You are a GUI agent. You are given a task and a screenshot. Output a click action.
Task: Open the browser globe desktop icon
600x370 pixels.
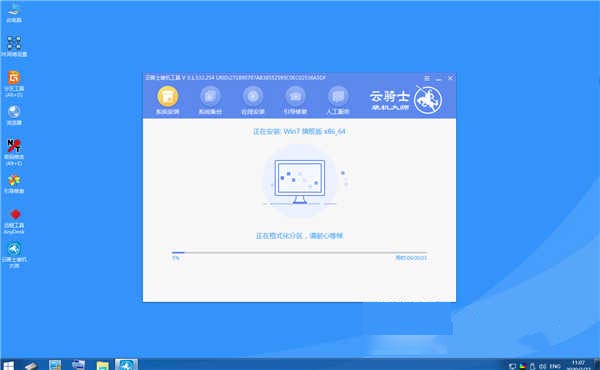pyautogui.click(x=14, y=115)
